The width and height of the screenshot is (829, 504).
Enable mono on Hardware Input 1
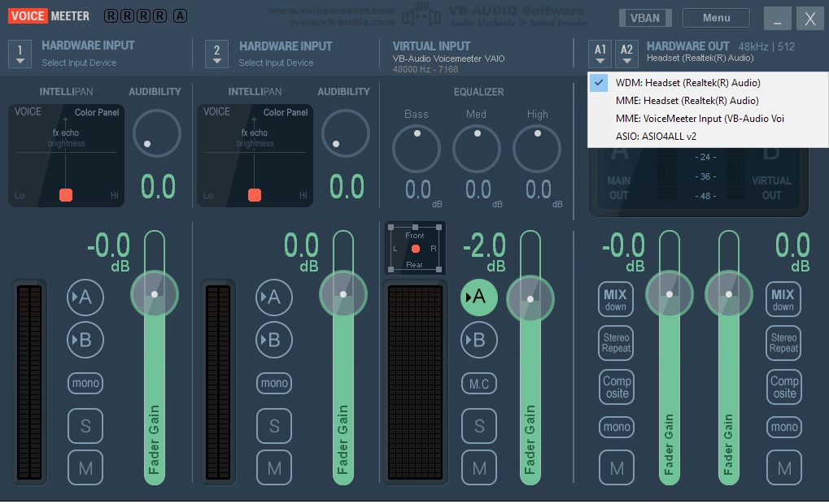[x=85, y=383]
